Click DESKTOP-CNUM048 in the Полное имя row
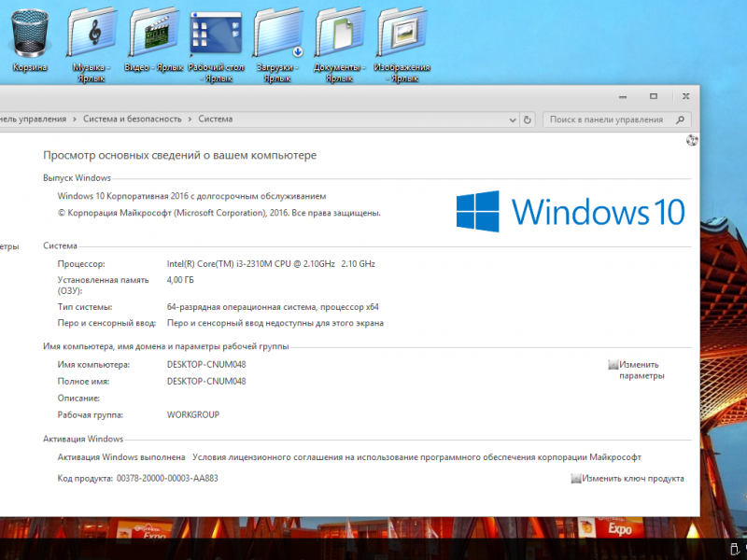The width and height of the screenshot is (747, 560). [206, 382]
